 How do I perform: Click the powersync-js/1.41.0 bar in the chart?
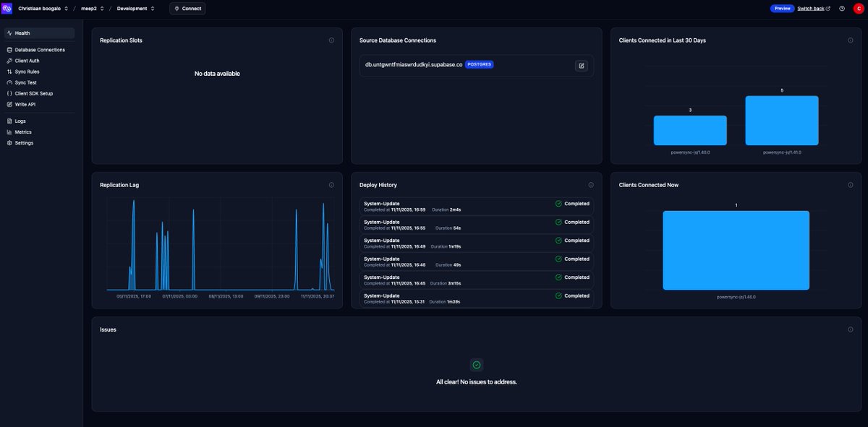(782, 119)
